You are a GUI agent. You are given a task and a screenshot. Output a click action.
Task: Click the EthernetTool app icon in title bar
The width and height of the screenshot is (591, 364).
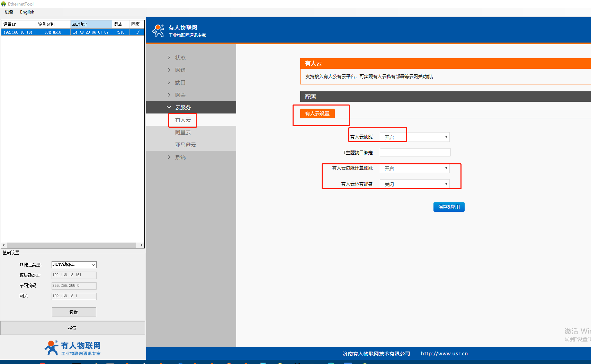[x=3, y=4]
